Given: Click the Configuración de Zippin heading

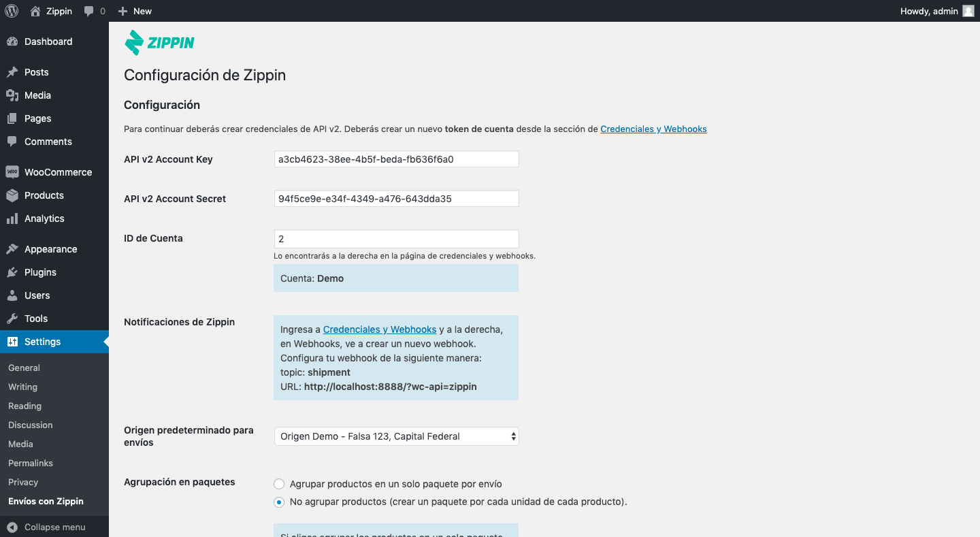Looking at the screenshot, I should click(x=205, y=75).
